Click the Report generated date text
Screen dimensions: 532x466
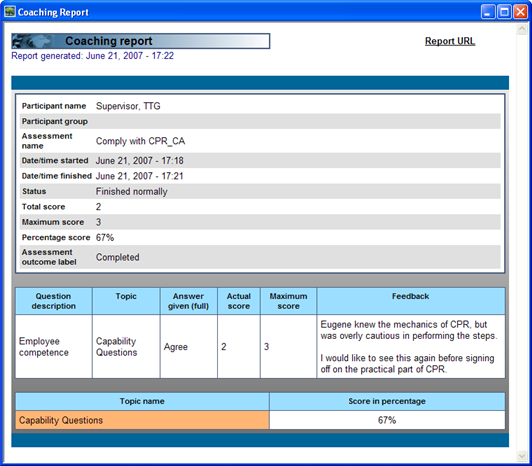(92, 56)
